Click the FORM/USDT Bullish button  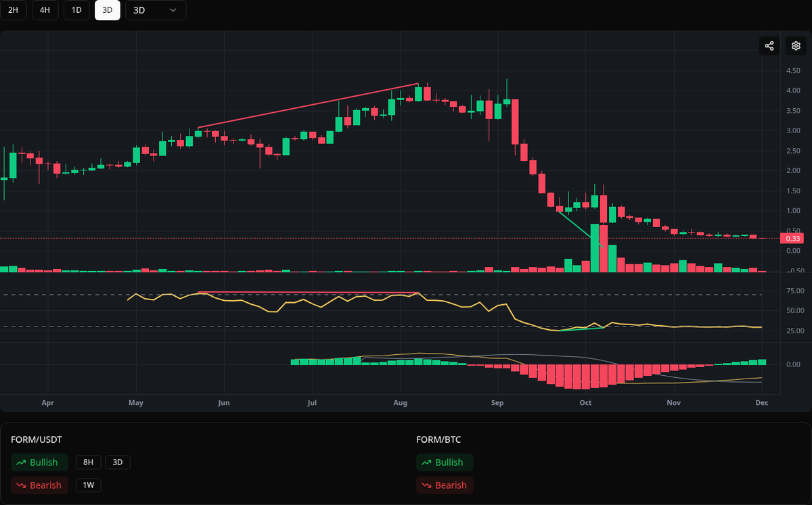click(x=39, y=462)
